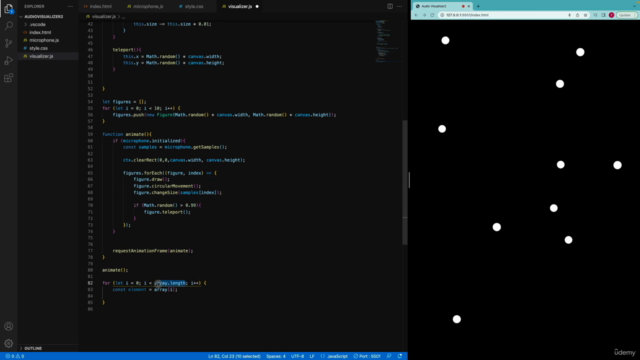The width and height of the screenshot is (640, 360).
Task: Open index.html in the Explorer
Action: [x=40, y=32]
